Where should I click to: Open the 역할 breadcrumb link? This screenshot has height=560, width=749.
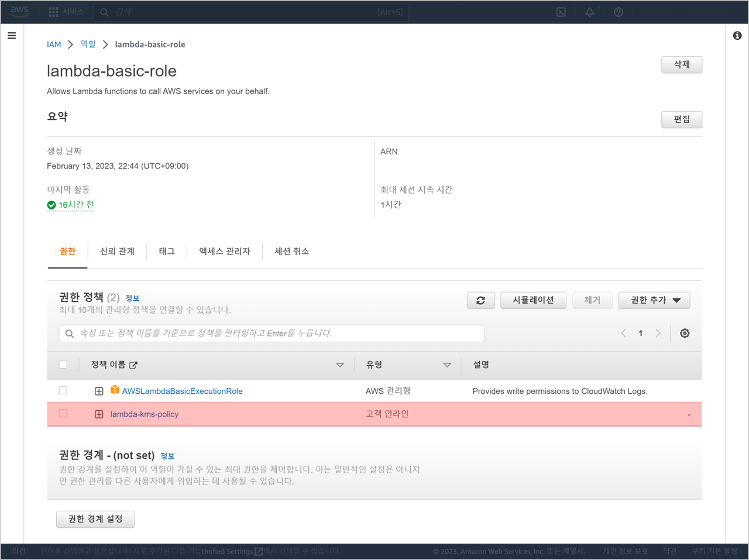click(88, 44)
